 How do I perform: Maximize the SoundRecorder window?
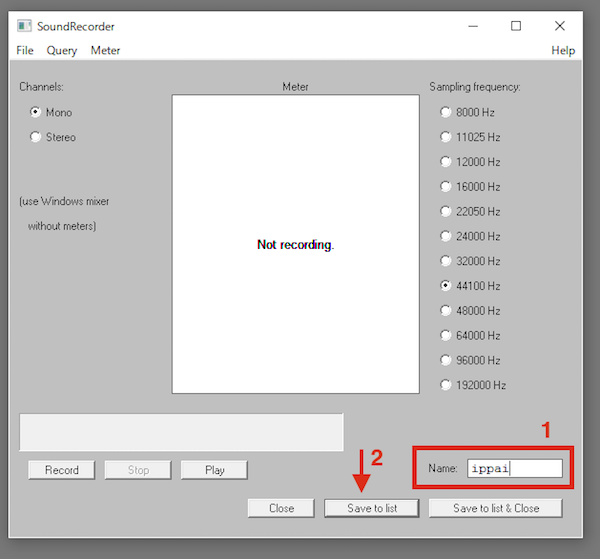[516, 26]
